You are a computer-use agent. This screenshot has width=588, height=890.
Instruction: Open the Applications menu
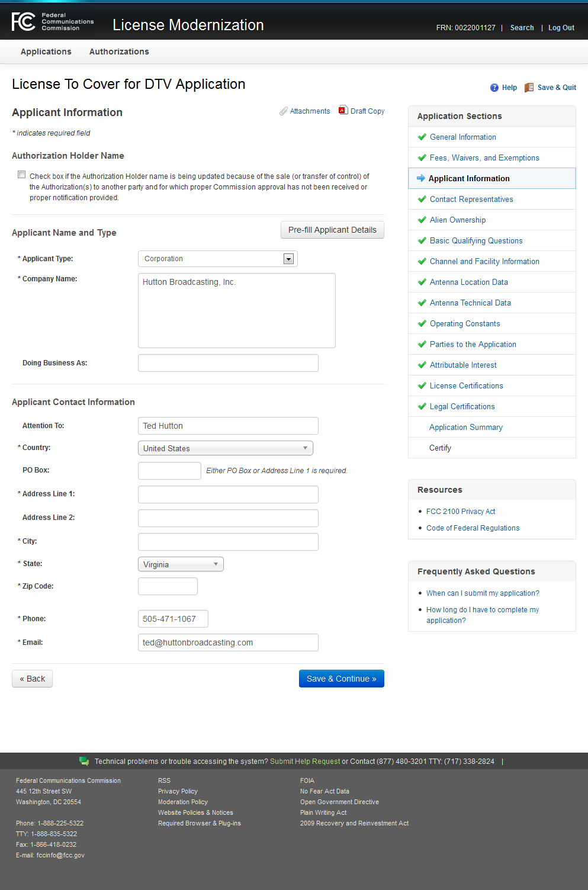point(46,52)
